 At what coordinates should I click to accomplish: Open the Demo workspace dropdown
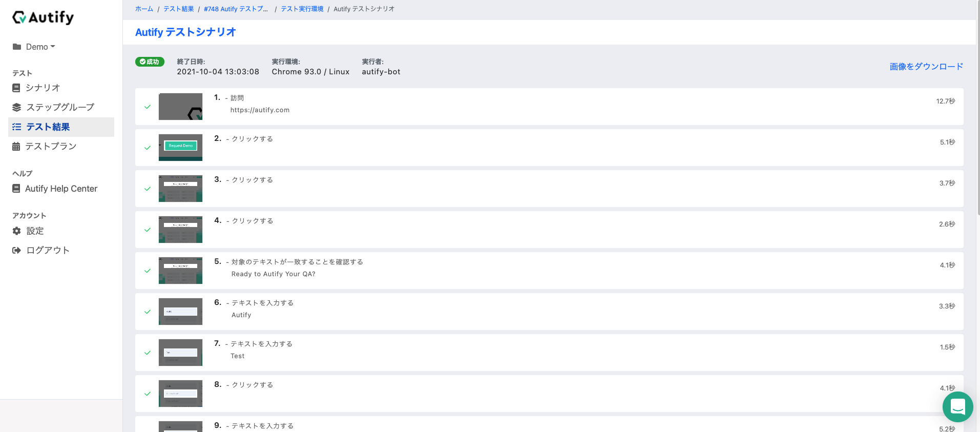pyautogui.click(x=40, y=47)
